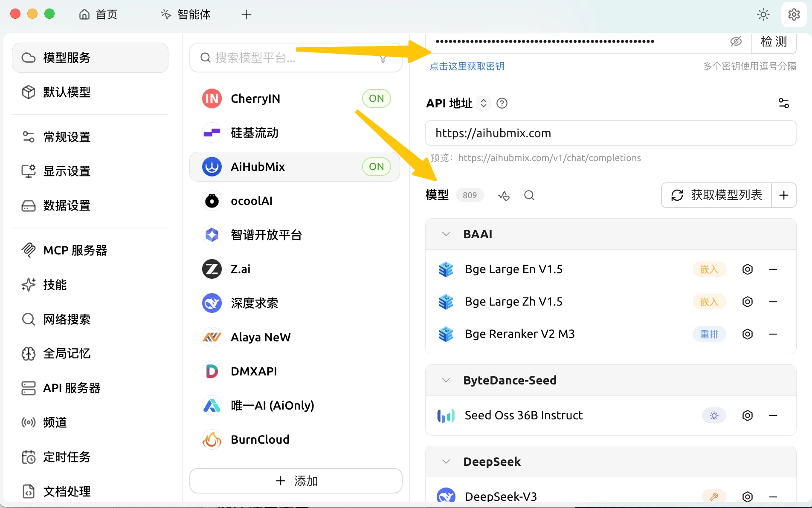Click 检测 to test the API key
The height and width of the screenshot is (508, 812).
pyautogui.click(x=774, y=42)
